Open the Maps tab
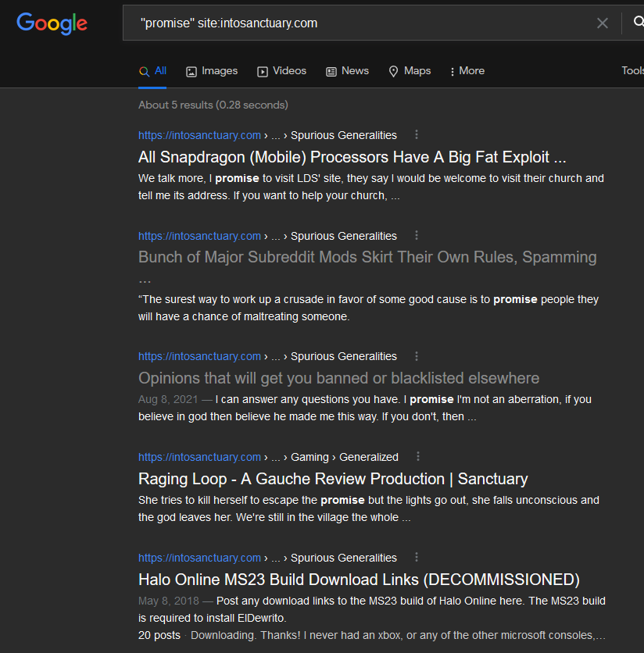Viewport: 644px width, 653px height. pos(410,71)
